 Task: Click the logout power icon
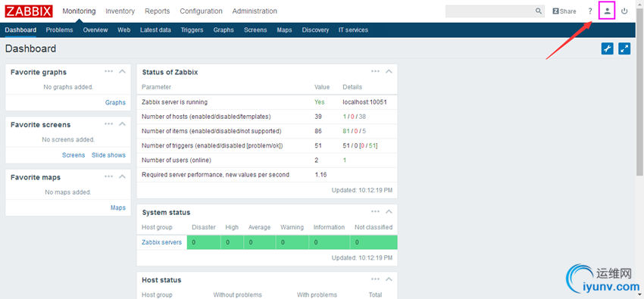[624, 11]
